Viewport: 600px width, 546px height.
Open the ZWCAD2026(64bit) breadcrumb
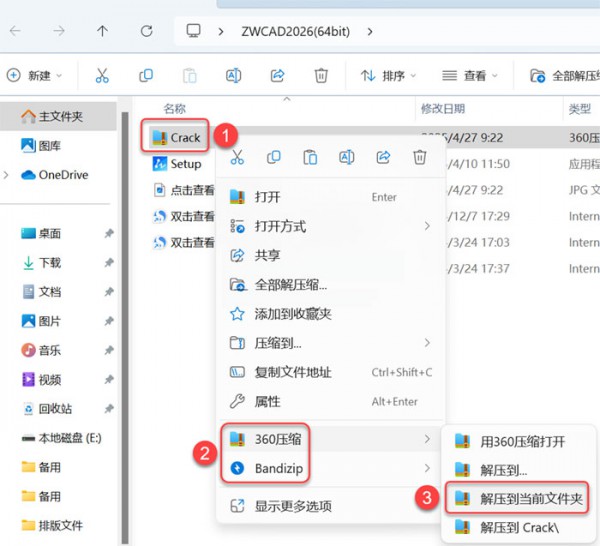[x=295, y=31]
